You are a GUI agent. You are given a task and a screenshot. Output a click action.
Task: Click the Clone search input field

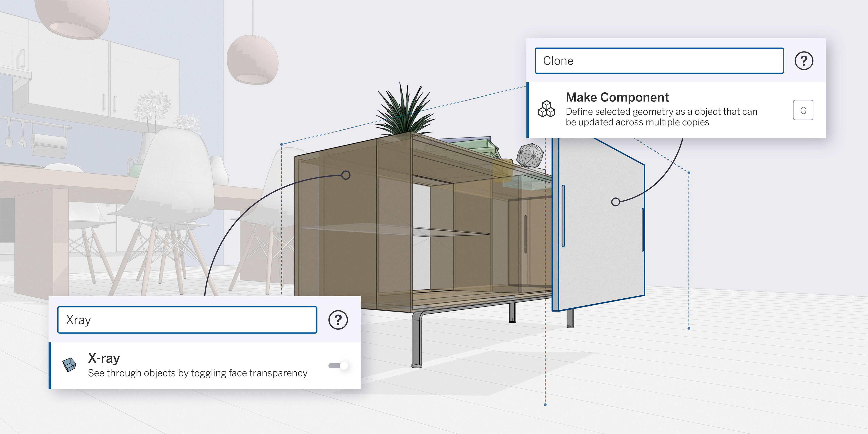659,61
